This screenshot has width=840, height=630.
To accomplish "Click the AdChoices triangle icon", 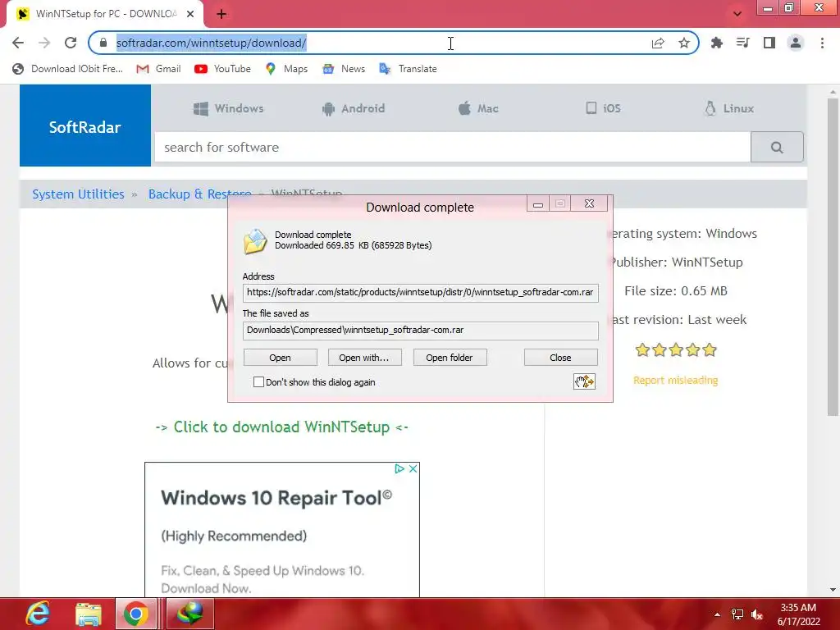I will click(399, 468).
